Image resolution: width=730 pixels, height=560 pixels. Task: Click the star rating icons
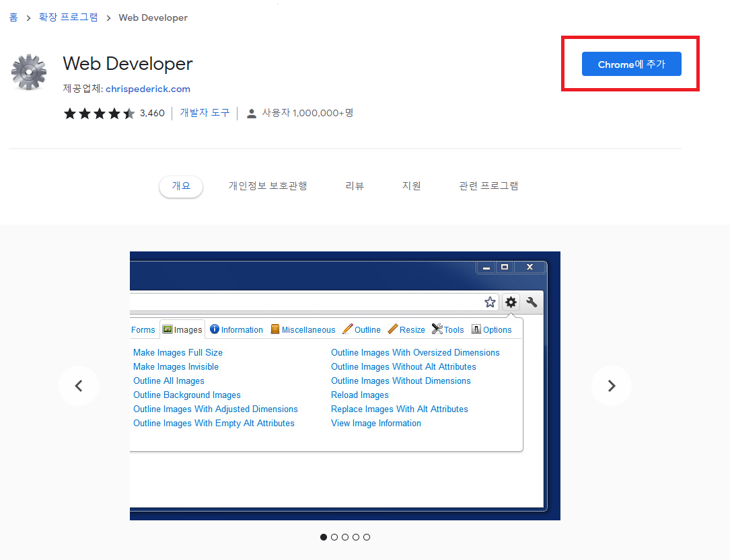click(99, 114)
